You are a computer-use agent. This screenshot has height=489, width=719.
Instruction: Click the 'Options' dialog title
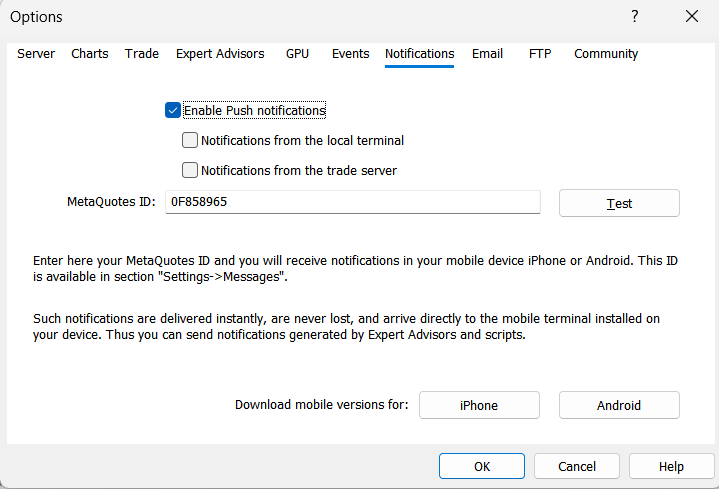click(36, 17)
